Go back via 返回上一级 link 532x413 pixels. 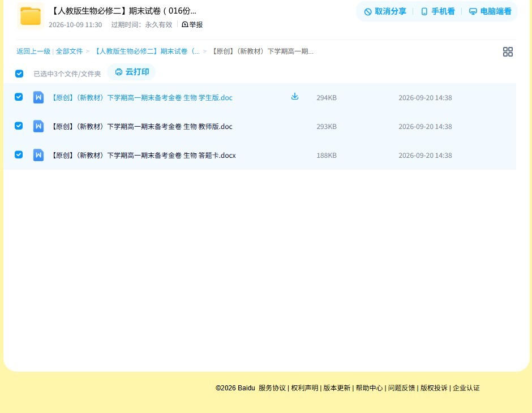pyautogui.click(x=33, y=51)
